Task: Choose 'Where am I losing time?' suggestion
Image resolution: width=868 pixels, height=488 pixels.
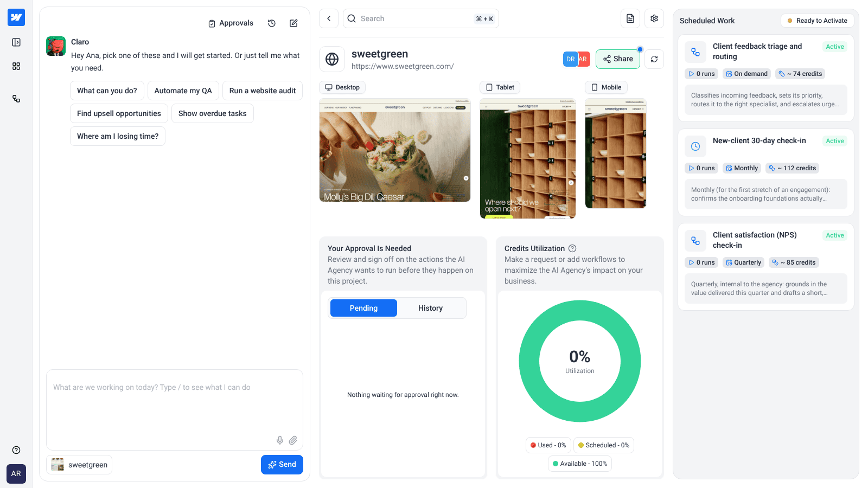Action: coord(118,136)
